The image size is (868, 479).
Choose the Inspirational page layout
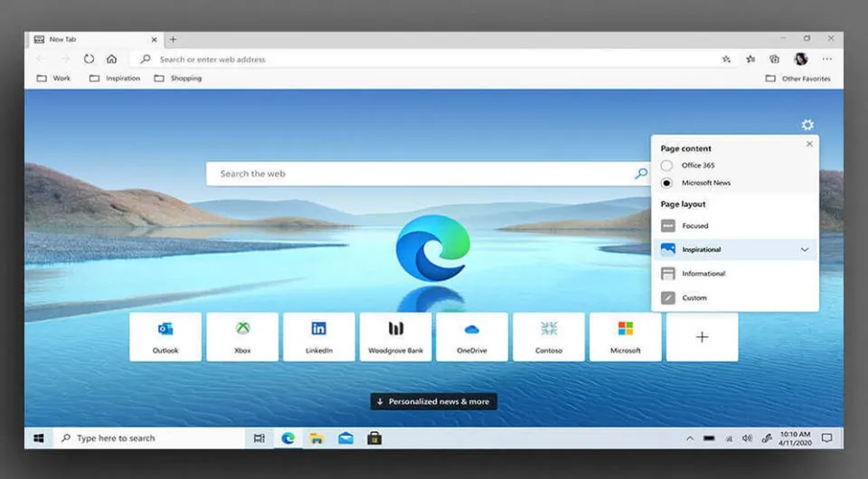pyautogui.click(x=735, y=249)
